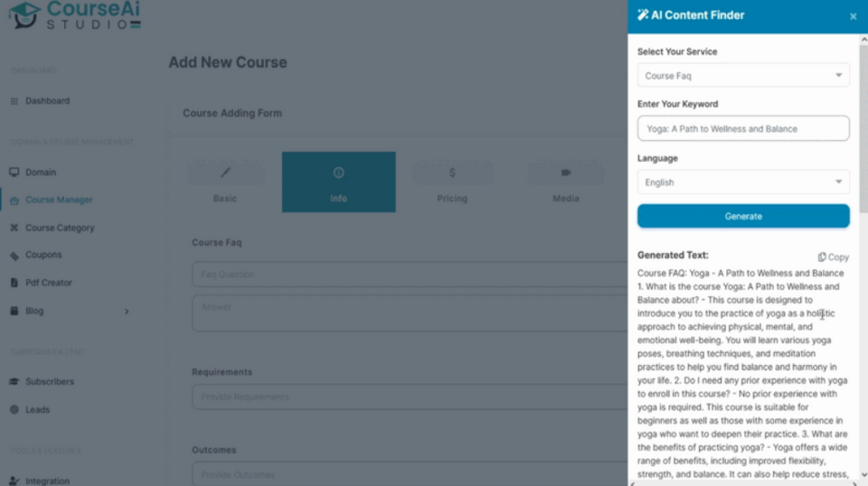The height and width of the screenshot is (486, 868).
Task: Open Domain in the sidebar
Action: coord(41,173)
